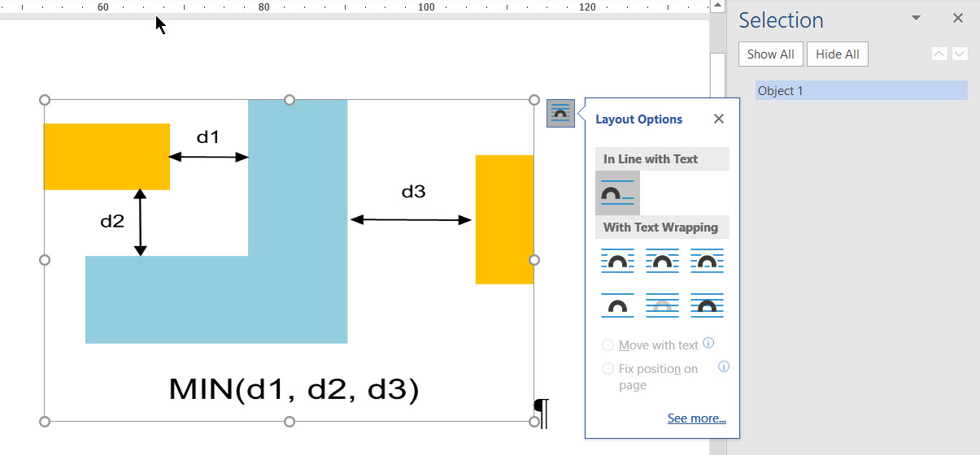Click the left-middle resize handle of picture

pos(45,260)
